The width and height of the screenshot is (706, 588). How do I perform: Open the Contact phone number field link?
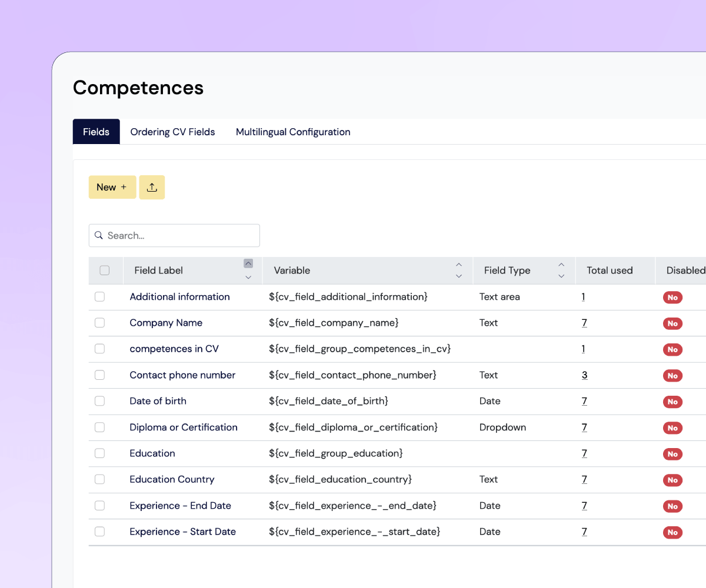(182, 375)
